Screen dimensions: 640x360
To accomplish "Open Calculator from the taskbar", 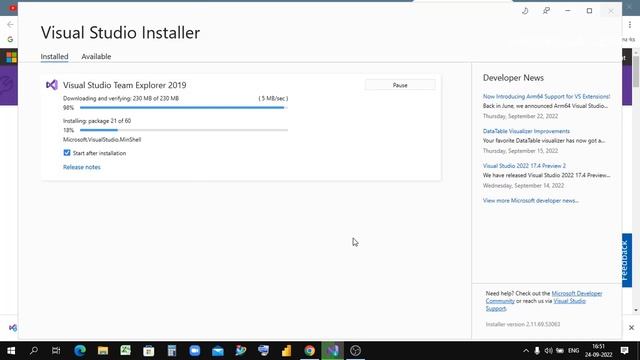I will [171, 351].
